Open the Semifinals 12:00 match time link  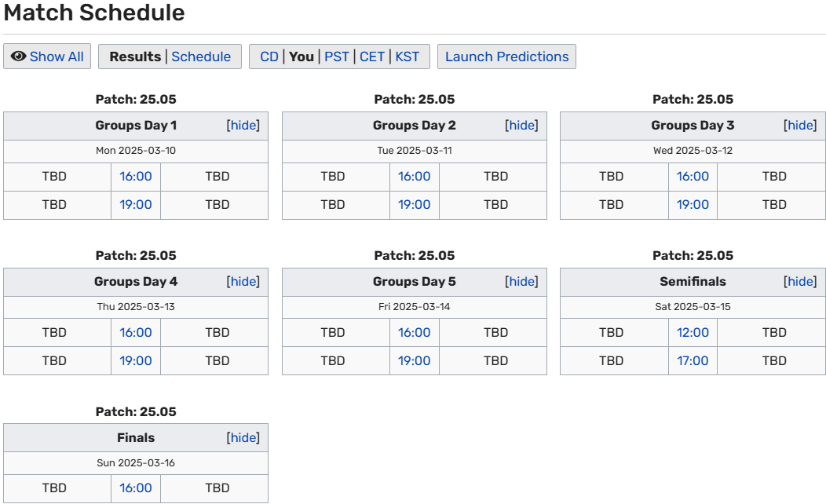(x=693, y=333)
